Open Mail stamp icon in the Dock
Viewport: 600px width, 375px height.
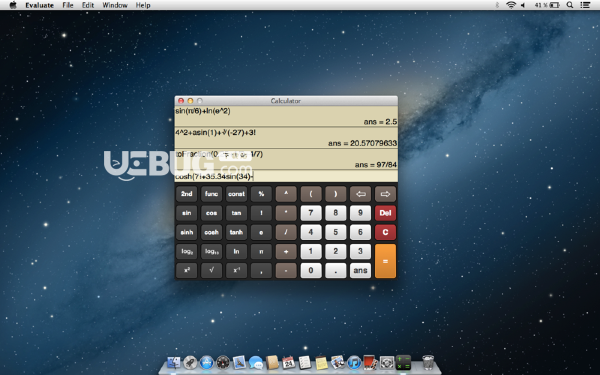239,362
